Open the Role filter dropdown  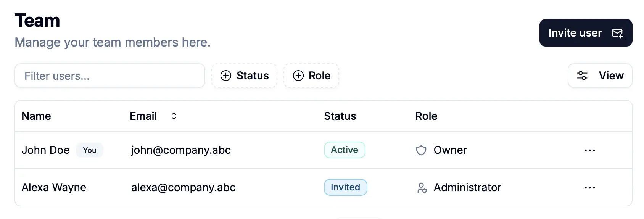pyautogui.click(x=311, y=76)
